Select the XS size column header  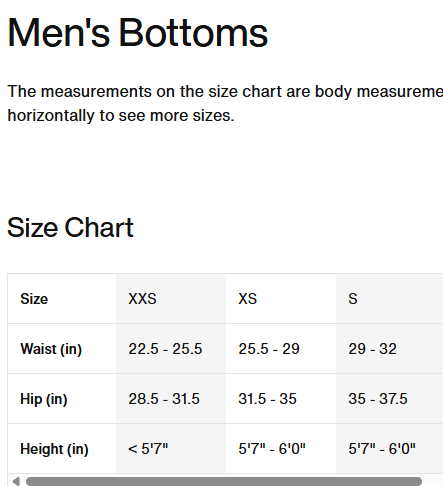(281, 299)
